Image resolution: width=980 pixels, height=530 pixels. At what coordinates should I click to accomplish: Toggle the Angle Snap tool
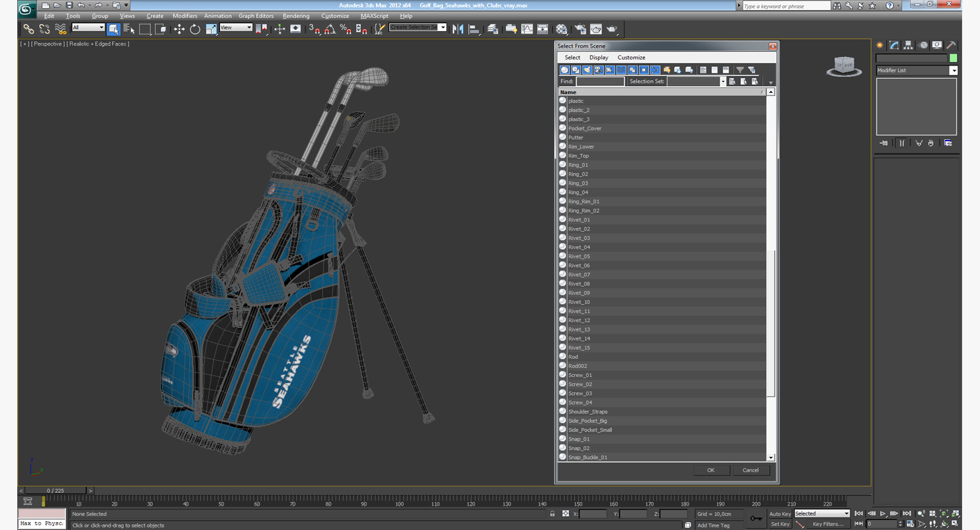pyautogui.click(x=330, y=29)
